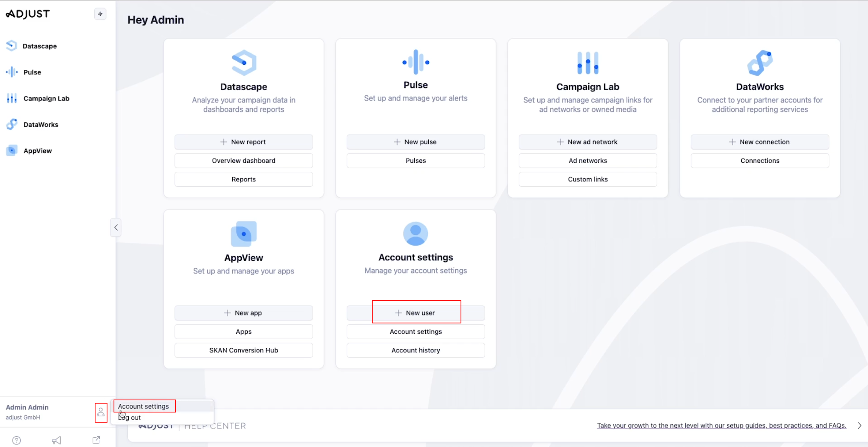Click the lightning bolt icon near logo
This screenshot has height=447, width=868.
point(100,14)
